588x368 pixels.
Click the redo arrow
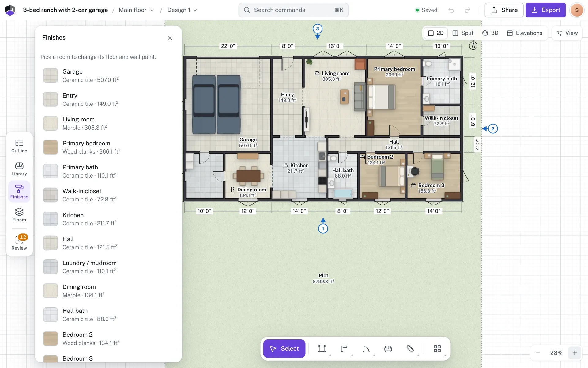click(x=467, y=10)
